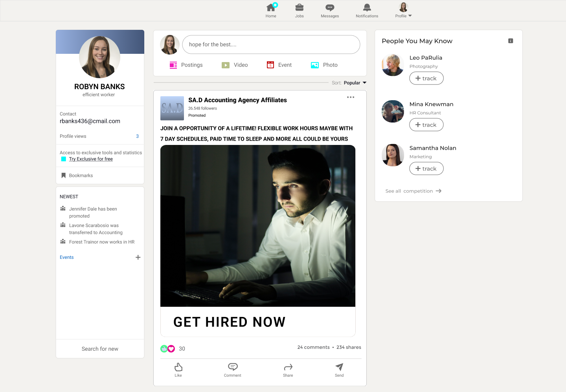Click the post reaction emoji icons

(x=167, y=348)
